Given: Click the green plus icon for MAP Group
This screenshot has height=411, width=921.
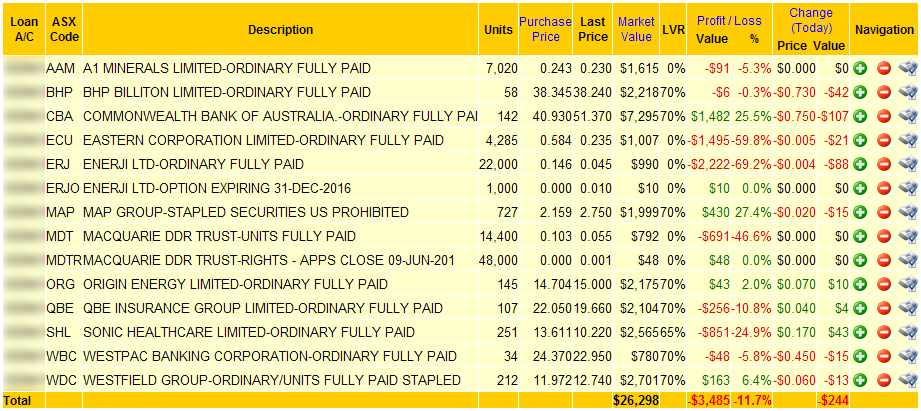Looking at the screenshot, I should [x=860, y=213].
